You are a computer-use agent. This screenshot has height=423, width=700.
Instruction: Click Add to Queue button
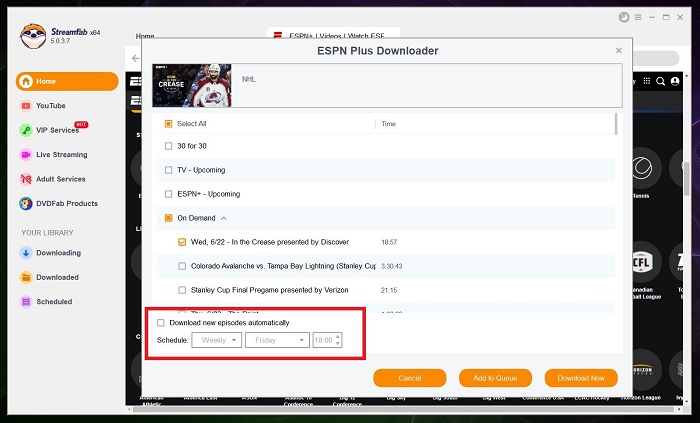(495, 378)
